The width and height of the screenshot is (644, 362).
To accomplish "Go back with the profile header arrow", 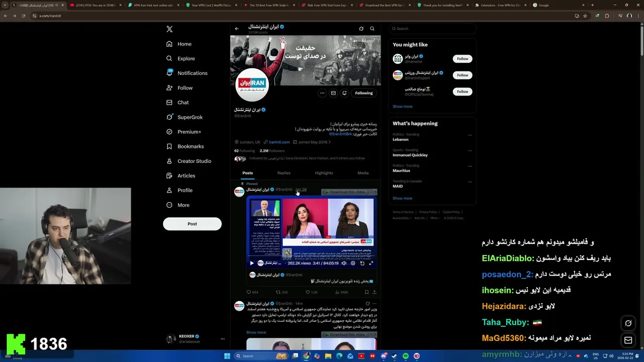I will (237, 29).
